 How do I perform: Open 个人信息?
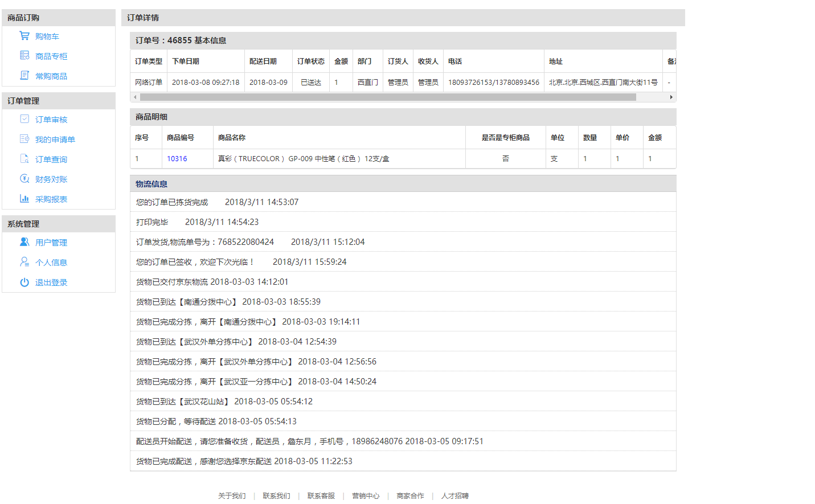(51, 263)
